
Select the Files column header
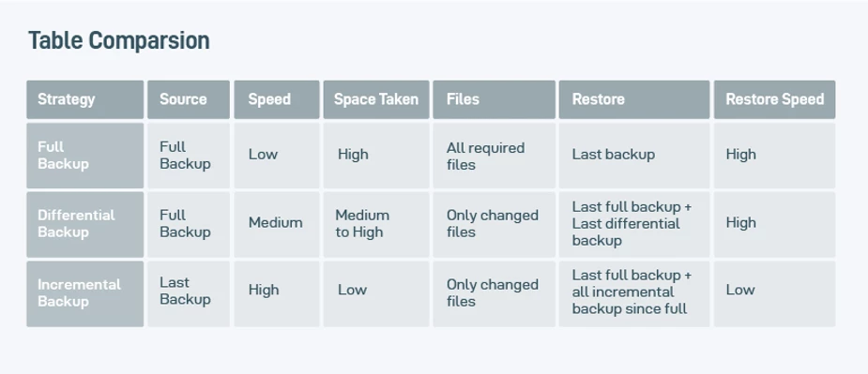tap(494, 99)
